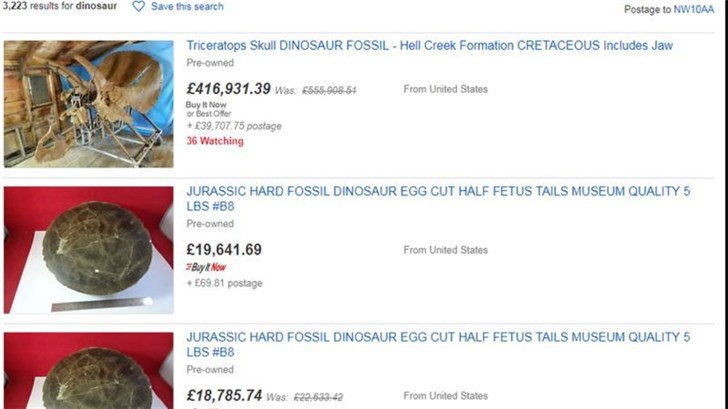This screenshot has width=728, height=409.
Task: Click the heart icon beside Save this search
Action: tap(138, 6)
